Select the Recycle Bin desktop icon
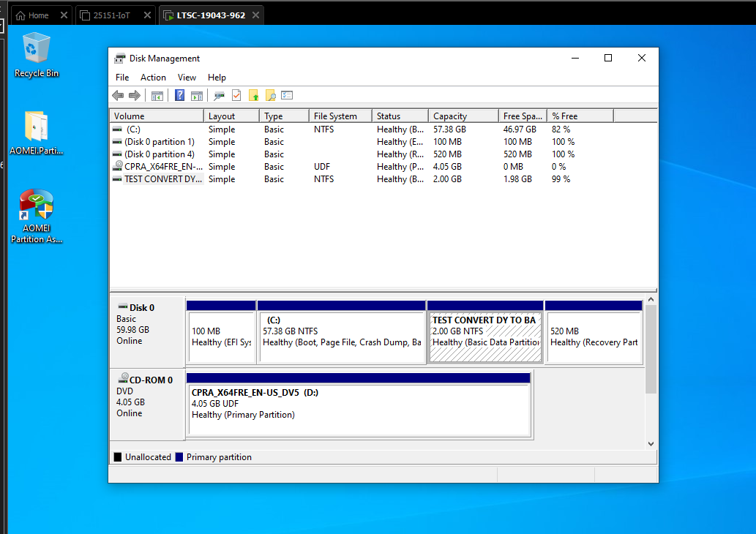The height and width of the screenshot is (534, 756). pyautogui.click(x=36, y=54)
